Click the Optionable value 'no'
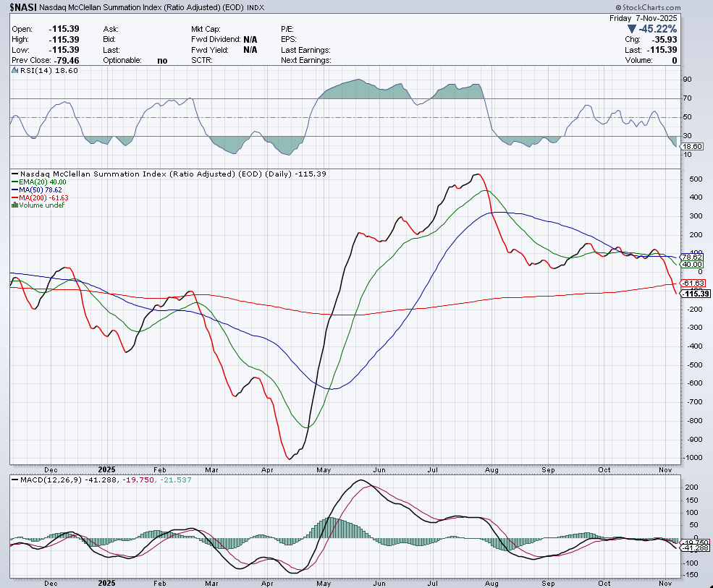The width and height of the screenshot is (713, 588). [162, 61]
